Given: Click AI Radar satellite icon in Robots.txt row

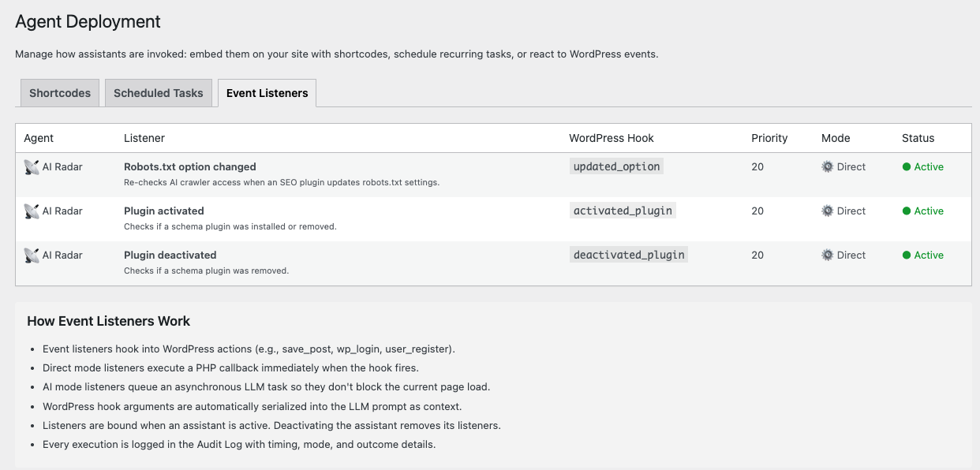Looking at the screenshot, I should 32,167.
